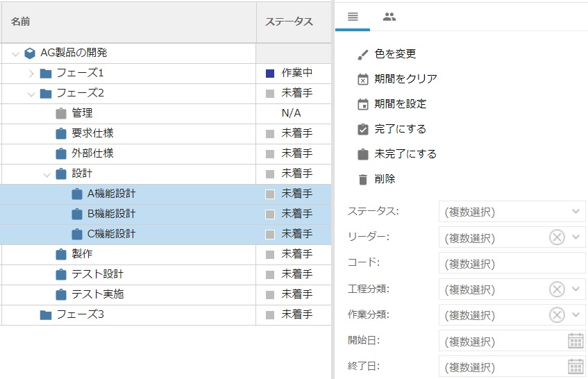588x379 pixels.
Task: Click the paintbrush icon for 色を変更
Action: click(x=362, y=54)
